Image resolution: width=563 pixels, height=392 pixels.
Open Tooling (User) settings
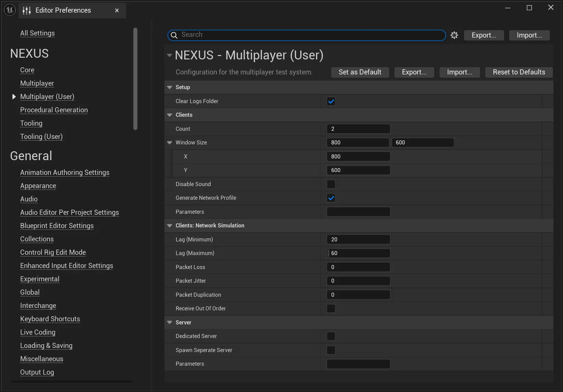(41, 137)
